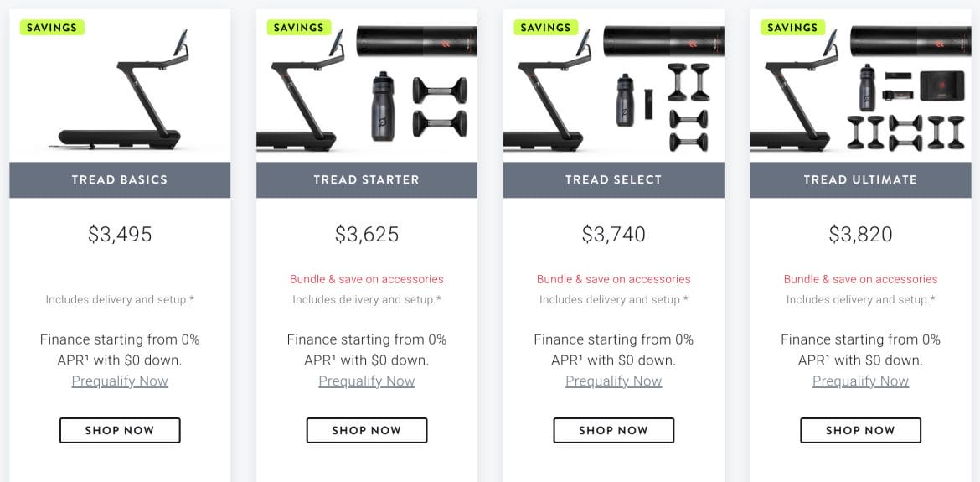Select the TREAD ULTIMATE package header
The width and height of the screenshot is (980, 482).
[x=860, y=180]
